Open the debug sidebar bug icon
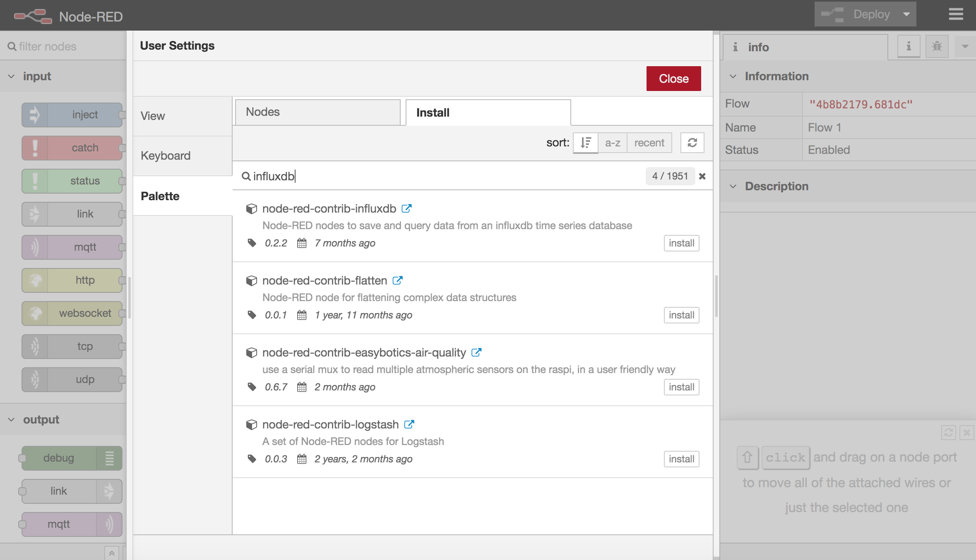Screen dimensions: 976x560 coord(937,46)
